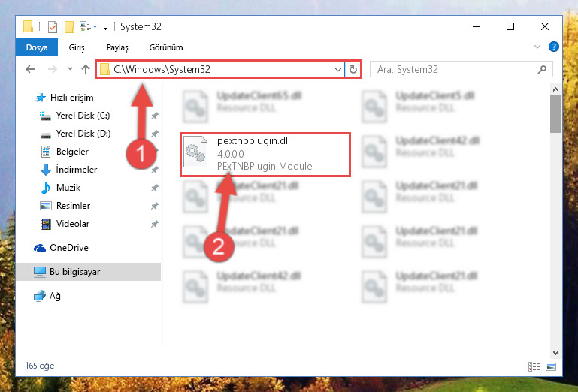Switch to the Paylaş ribbon tab
578x392 pixels.
[117, 47]
